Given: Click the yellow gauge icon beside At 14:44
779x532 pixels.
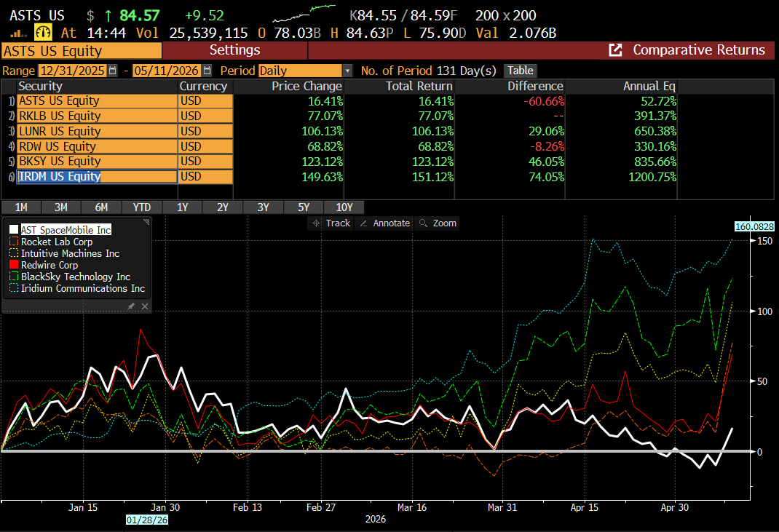Looking at the screenshot, I should tap(43, 33).
